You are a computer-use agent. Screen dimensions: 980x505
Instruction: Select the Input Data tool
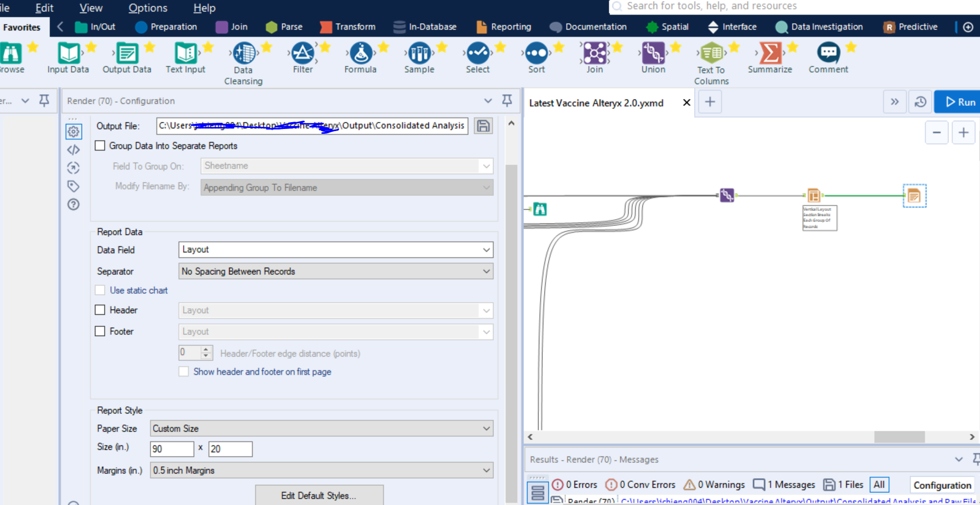click(x=67, y=55)
